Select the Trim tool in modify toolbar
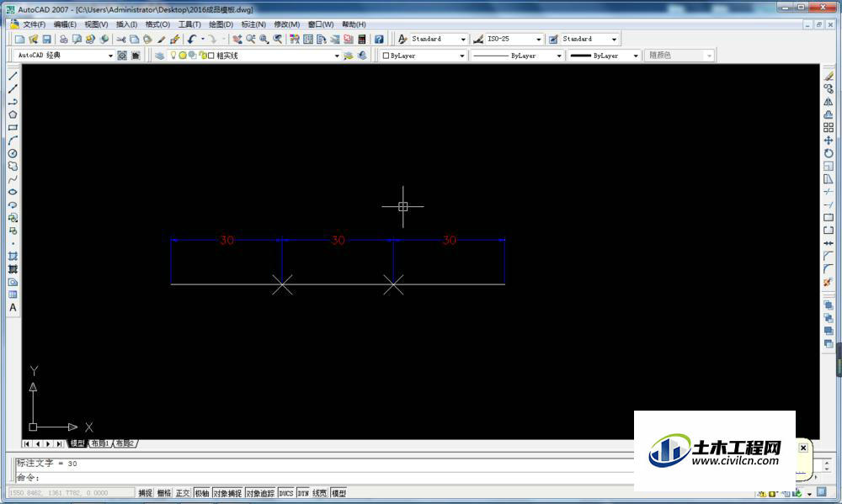 pos(829,192)
